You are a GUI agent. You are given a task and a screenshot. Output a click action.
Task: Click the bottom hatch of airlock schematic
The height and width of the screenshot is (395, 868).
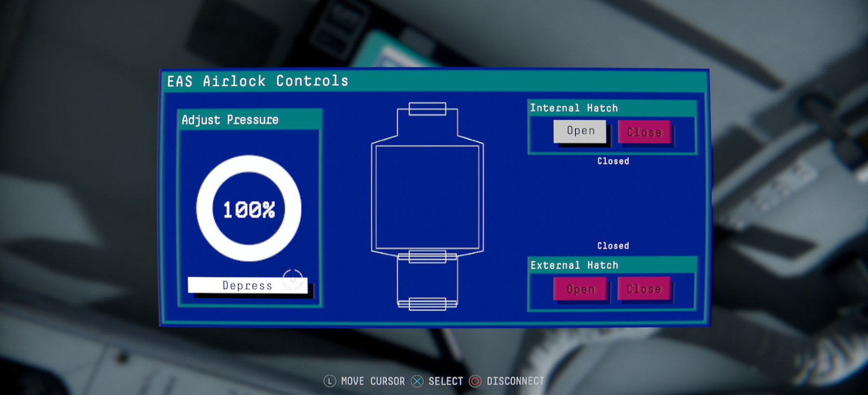427,304
